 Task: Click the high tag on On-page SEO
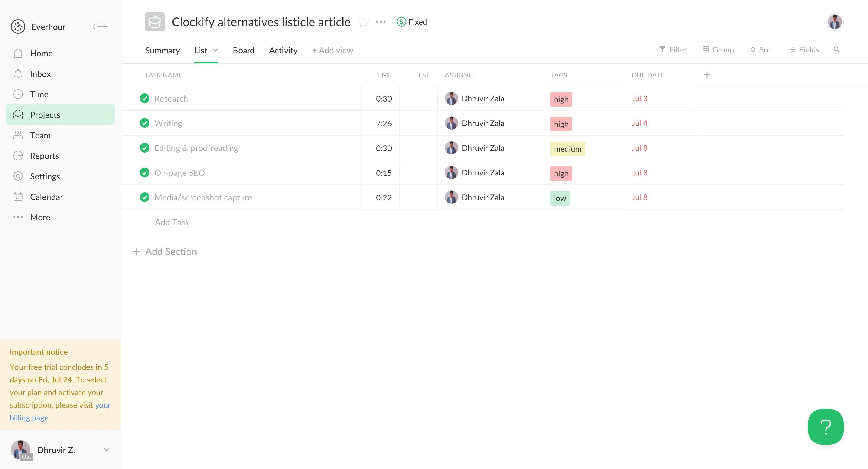tap(561, 174)
